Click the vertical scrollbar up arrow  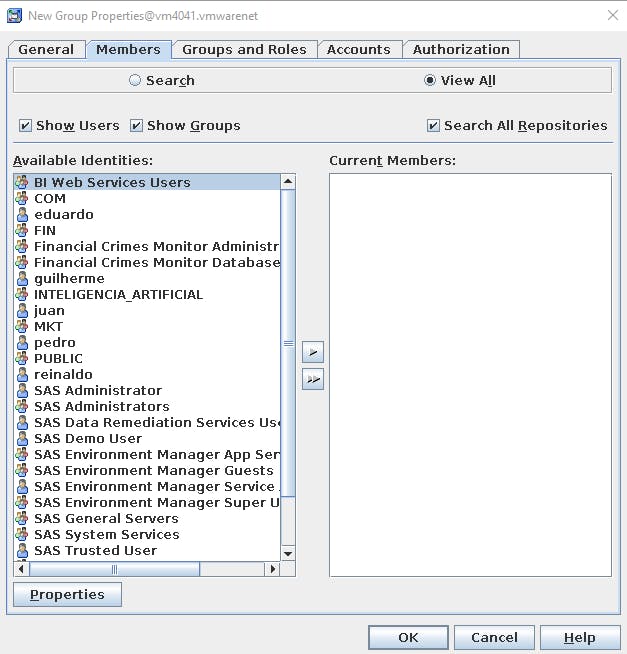point(288,182)
